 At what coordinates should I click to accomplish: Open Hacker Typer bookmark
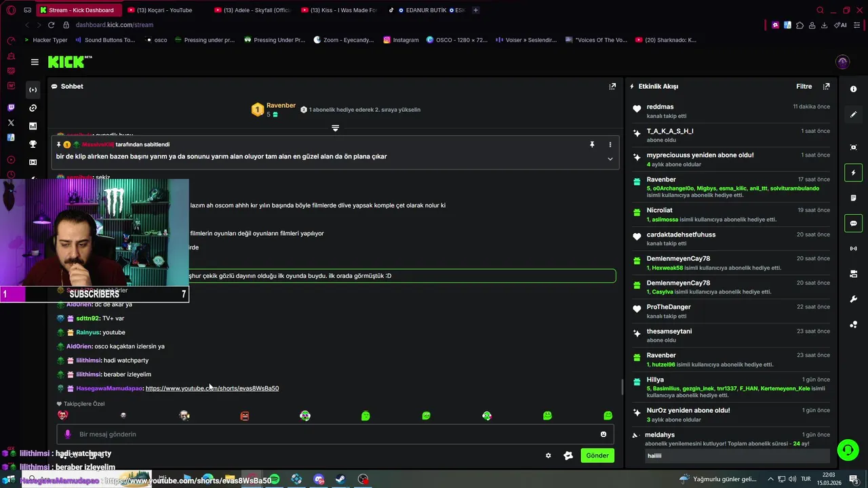coord(46,40)
